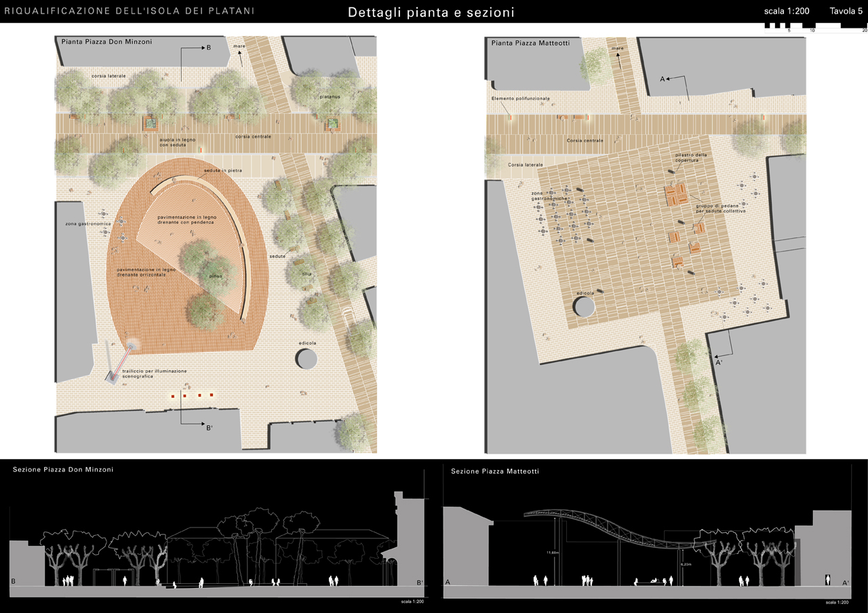Screen dimensions: 868x613
Task: Click the 'Sezione Piazza Matteotti' section title
Action: (x=494, y=471)
